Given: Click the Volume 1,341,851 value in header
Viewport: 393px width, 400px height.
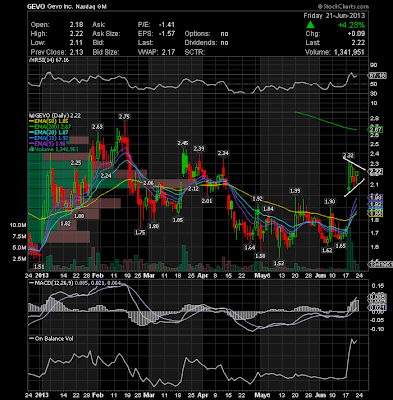Looking at the screenshot, I should pos(348,52).
